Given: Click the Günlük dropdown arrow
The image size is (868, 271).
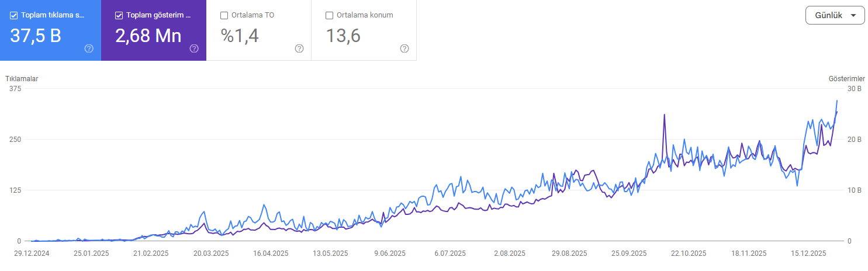Looking at the screenshot, I should [853, 16].
